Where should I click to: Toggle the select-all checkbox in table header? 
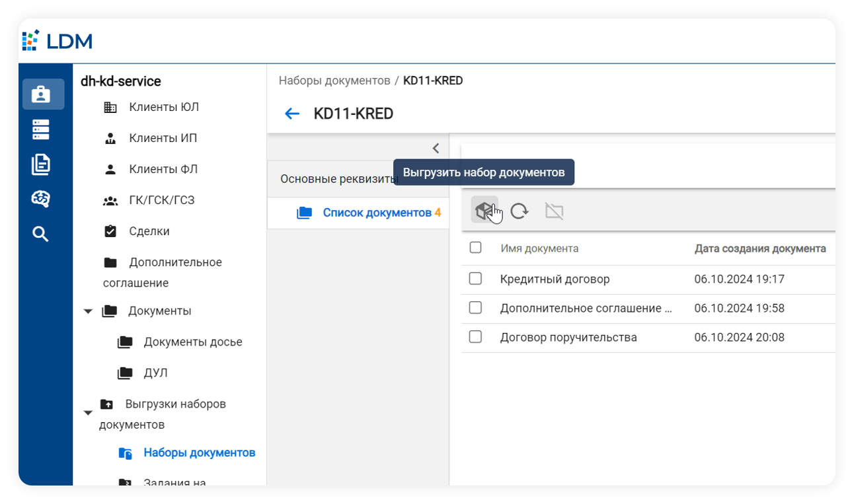pyautogui.click(x=475, y=248)
